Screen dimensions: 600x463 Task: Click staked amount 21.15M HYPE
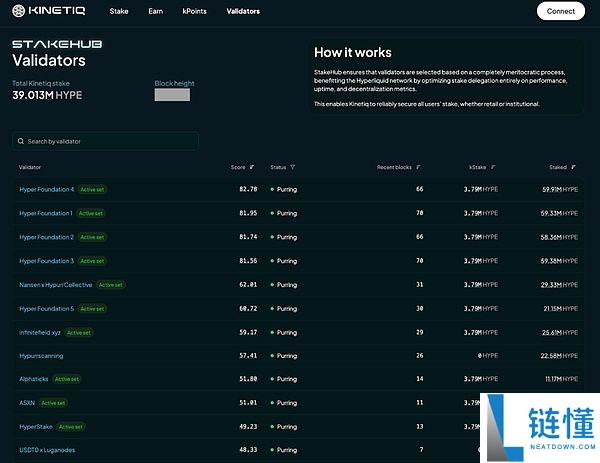point(561,308)
